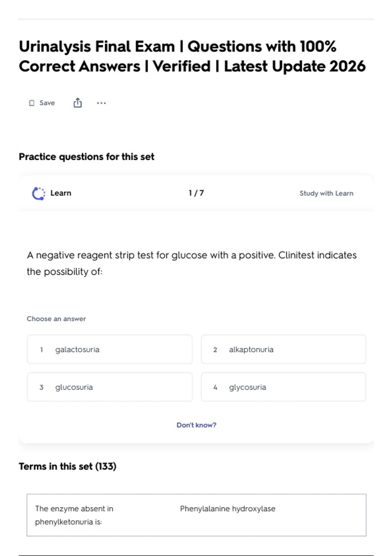
Task: Click the Phenylalanine hydroxylase definition
Action: (x=228, y=509)
